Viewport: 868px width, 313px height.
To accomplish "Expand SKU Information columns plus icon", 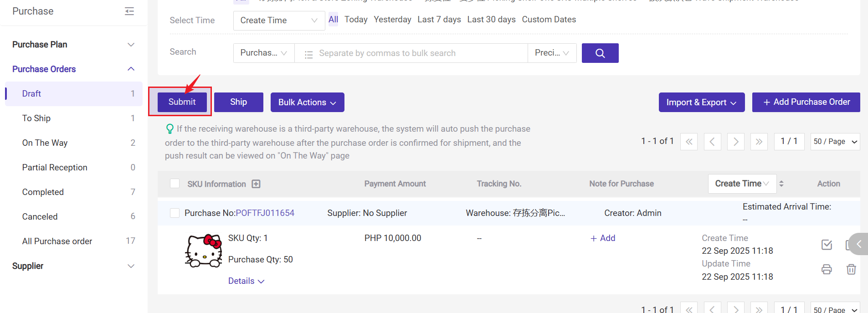I will pos(256,184).
